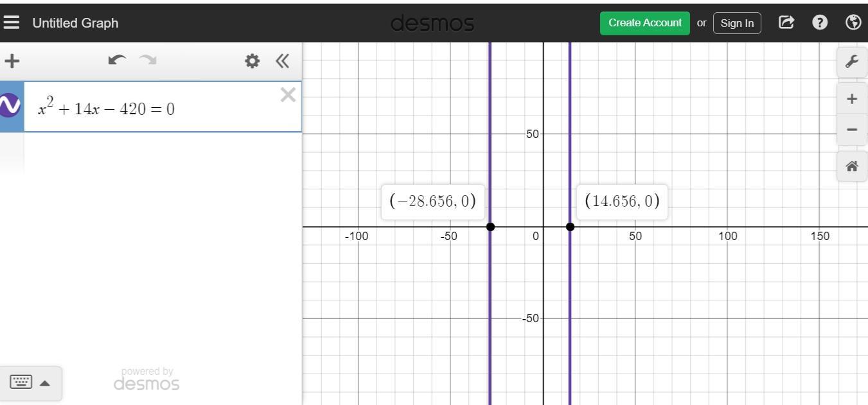This screenshot has width=868, height=405.
Task: Open the hamburger menu beside Untitled Graph
Action: click(x=11, y=22)
